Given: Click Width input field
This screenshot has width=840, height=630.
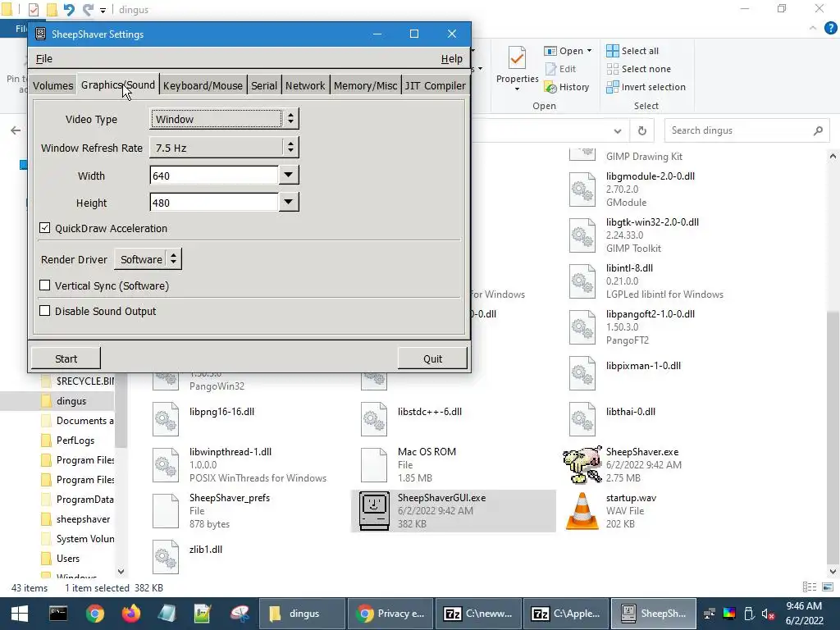Looking at the screenshot, I should click(x=214, y=176).
